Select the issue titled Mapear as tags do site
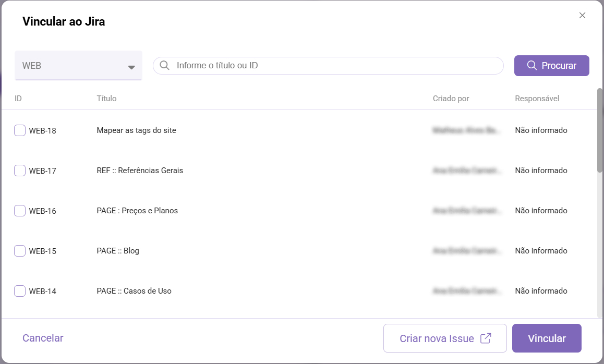 (x=136, y=130)
